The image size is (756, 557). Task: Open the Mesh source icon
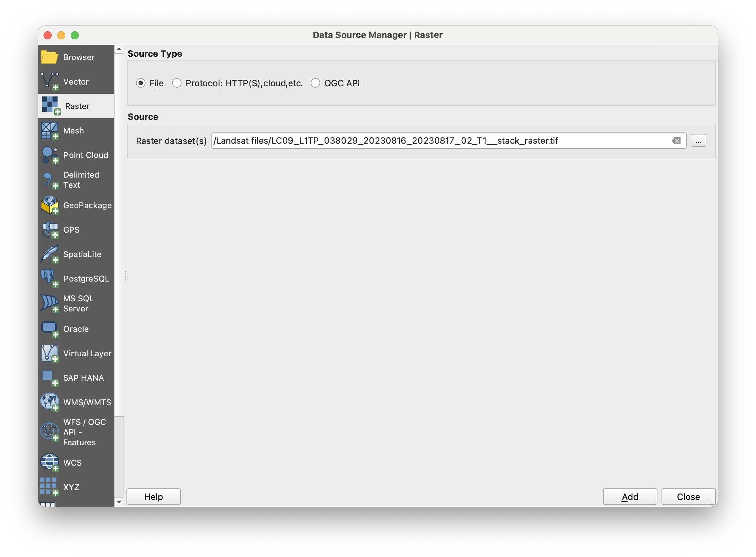point(50,130)
